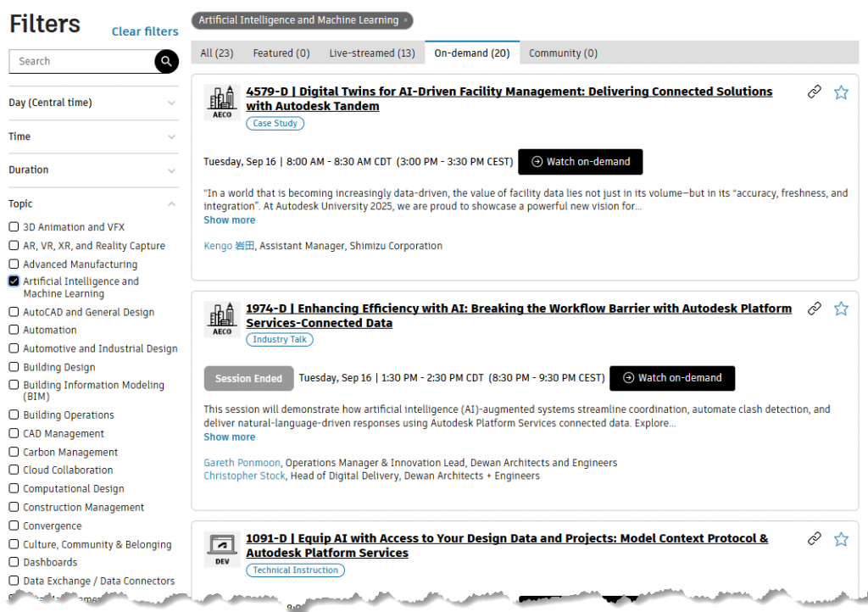Check Culture, Community & Belonging
This screenshot has height=612, width=868.
[14, 544]
